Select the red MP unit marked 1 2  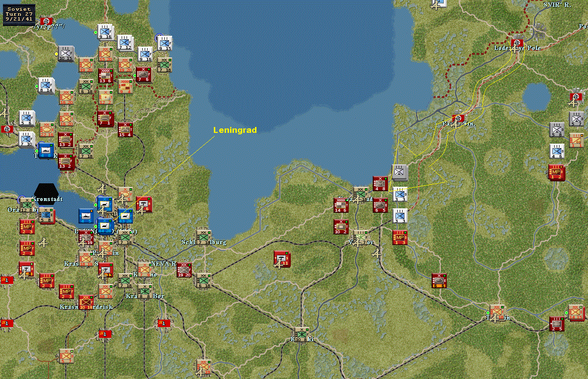(557, 172)
